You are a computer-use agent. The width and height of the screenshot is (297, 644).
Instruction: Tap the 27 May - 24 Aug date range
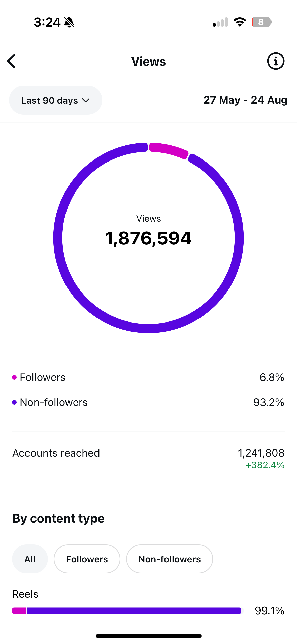click(245, 100)
